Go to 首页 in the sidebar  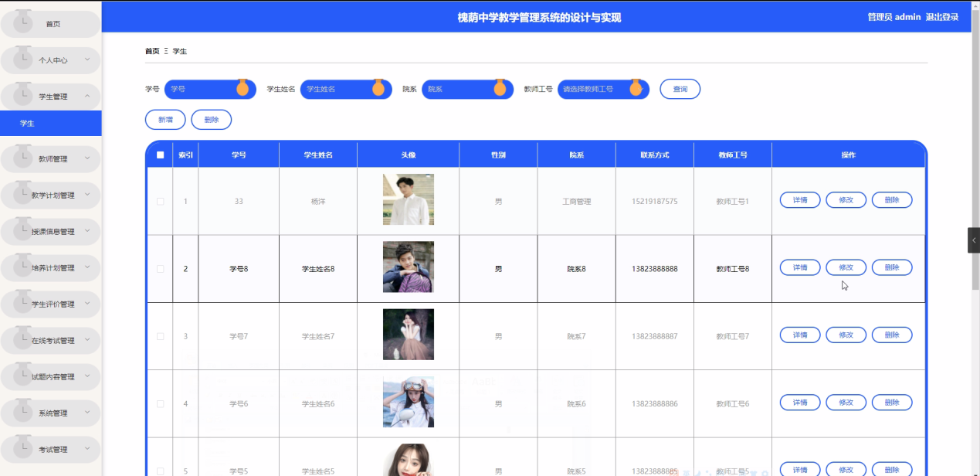click(51, 24)
